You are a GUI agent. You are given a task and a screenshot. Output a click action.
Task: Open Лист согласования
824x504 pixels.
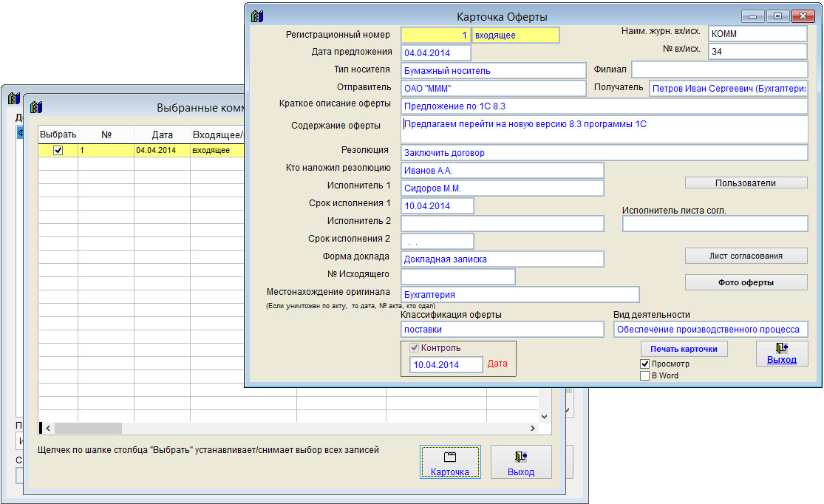(745, 256)
